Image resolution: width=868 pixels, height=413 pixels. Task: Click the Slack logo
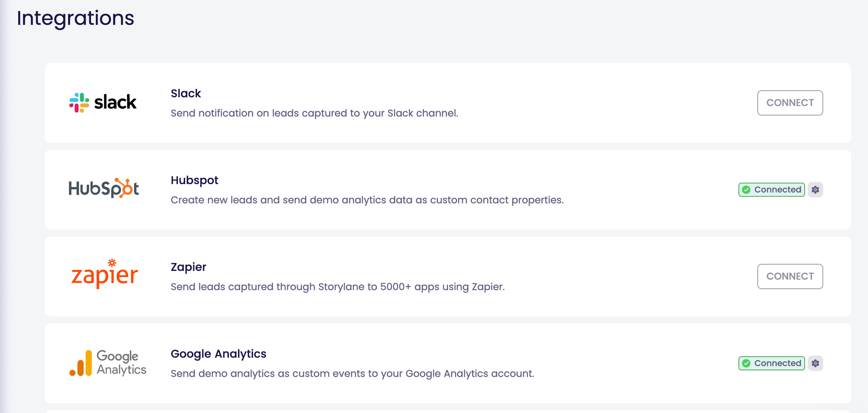[103, 102]
